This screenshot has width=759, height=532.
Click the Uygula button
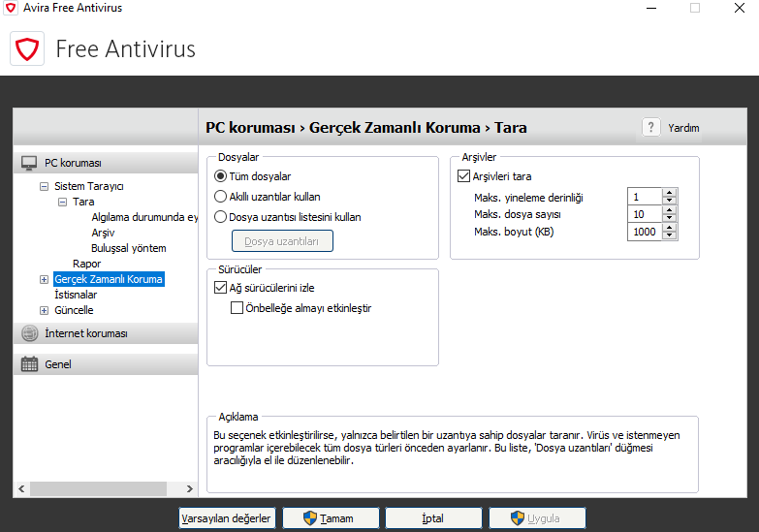[537, 518]
